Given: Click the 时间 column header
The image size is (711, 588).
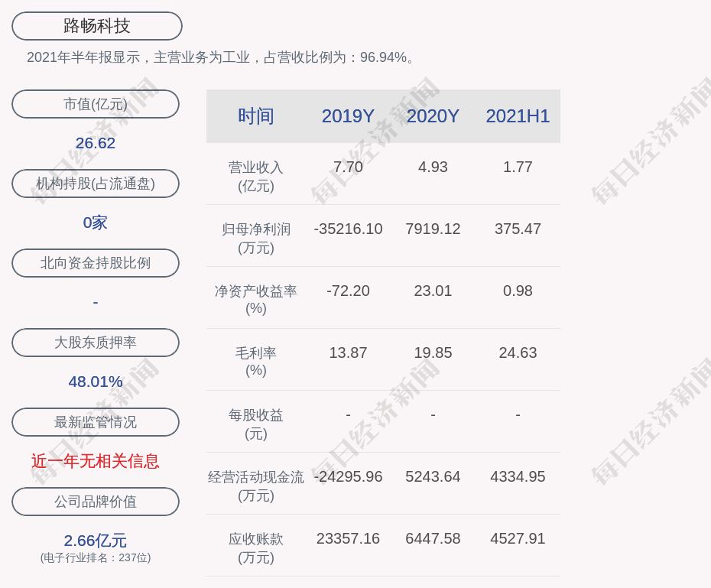Looking at the screenshot, I should (256, 116).
